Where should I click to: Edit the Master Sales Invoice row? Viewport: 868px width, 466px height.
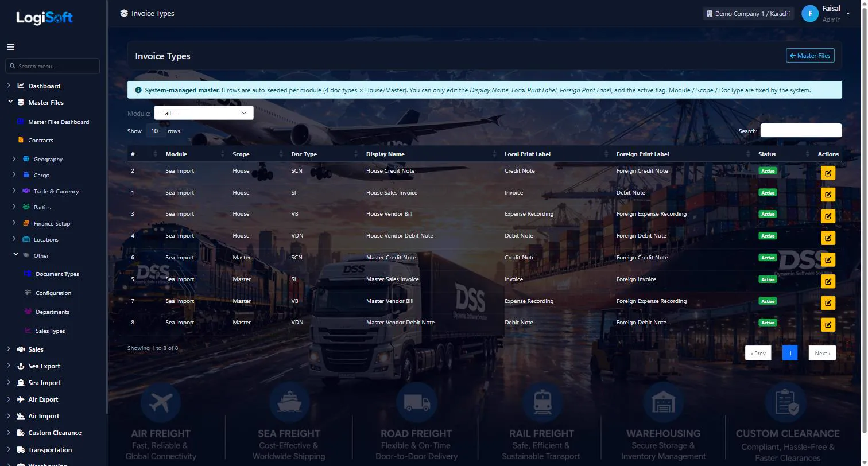[x=828, y=281]
